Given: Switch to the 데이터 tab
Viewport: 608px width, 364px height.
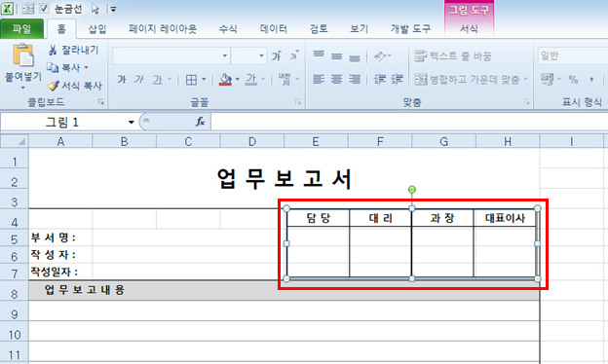Looking at the screenshot, I should [274, 28].
